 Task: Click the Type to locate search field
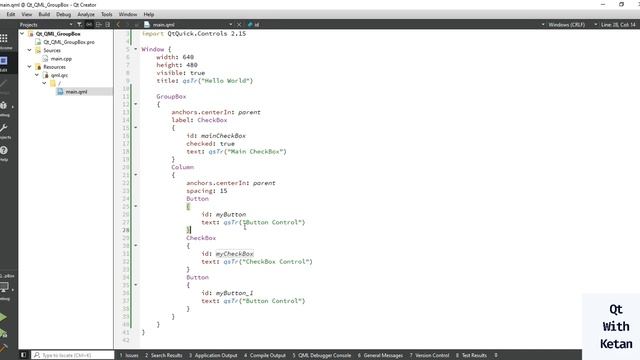[x=73, y=355]
